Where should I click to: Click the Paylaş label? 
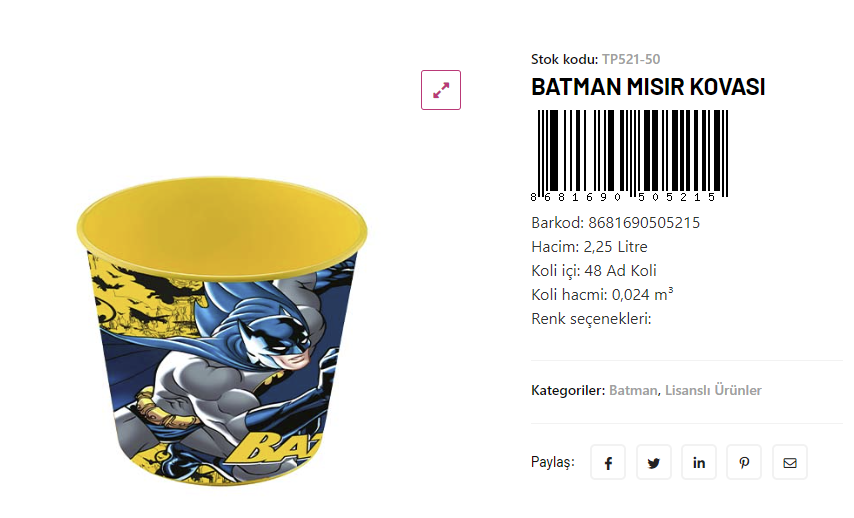(x=553, y=462)
